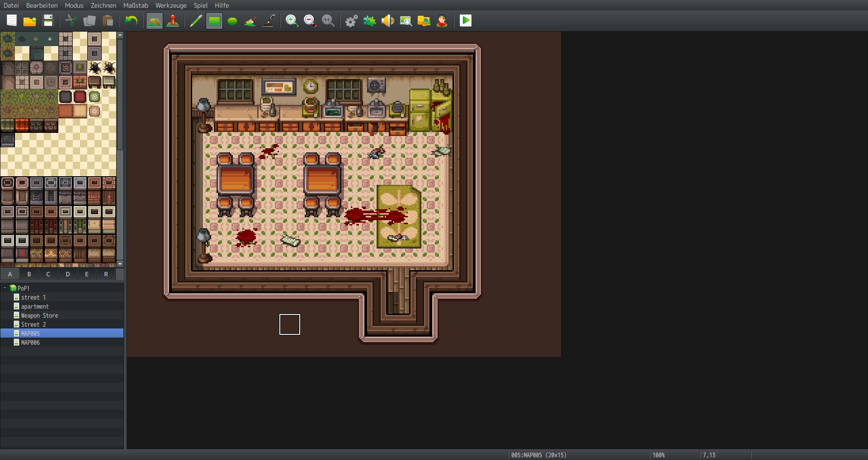Viewport: 868px width, 460px height.
Task: Toggle the event editing stamp mode
Action: click(x=173, y=21)
